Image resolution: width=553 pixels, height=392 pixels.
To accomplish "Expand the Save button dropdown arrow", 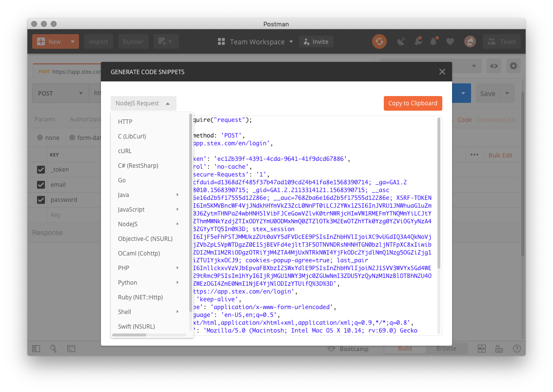I will (507, 94).
